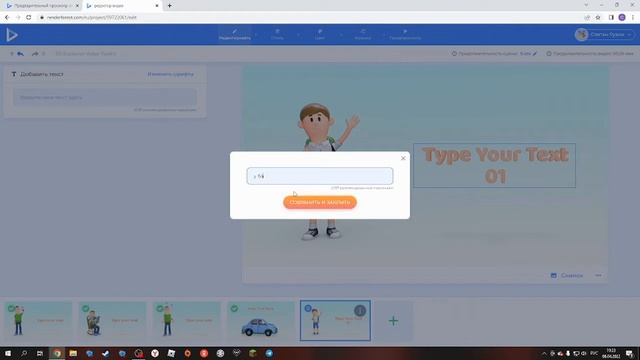Click the Снимок snapshot button
Viewport: 640px width, 360px height.
click(567, 276)
